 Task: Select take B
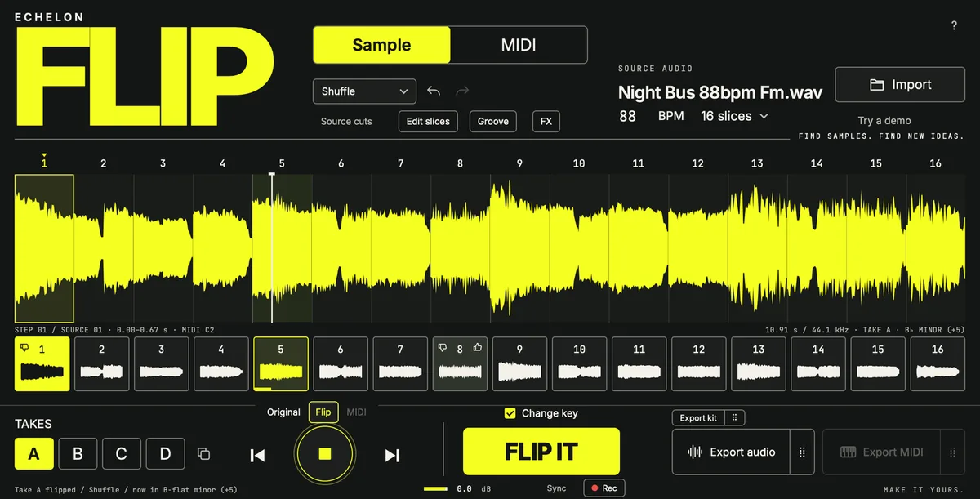78,454
